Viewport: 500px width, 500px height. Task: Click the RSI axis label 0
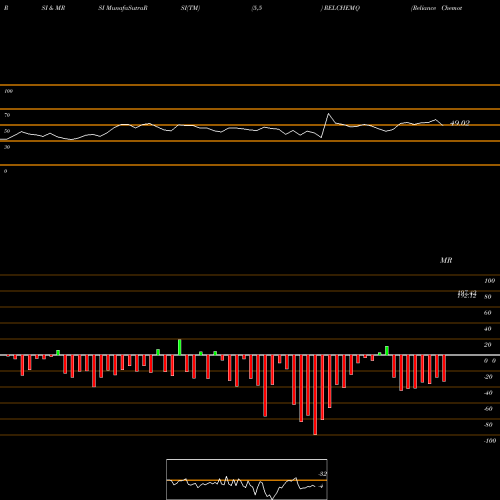coord(5,171)
